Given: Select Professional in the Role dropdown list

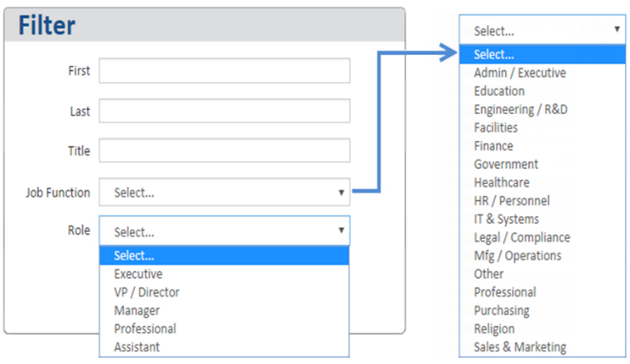Looking at the screenshot, I should coord(224,329).
